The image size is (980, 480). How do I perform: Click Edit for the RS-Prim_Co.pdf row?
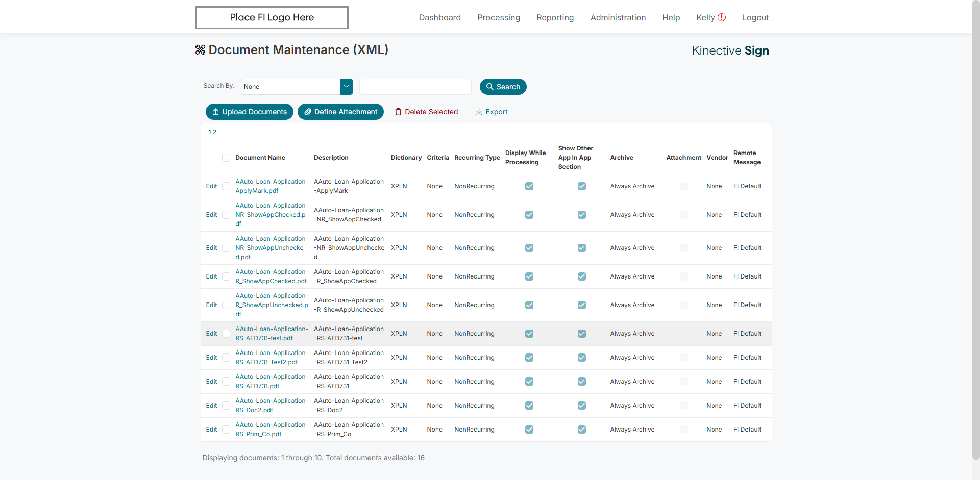[x=211, y=430]
